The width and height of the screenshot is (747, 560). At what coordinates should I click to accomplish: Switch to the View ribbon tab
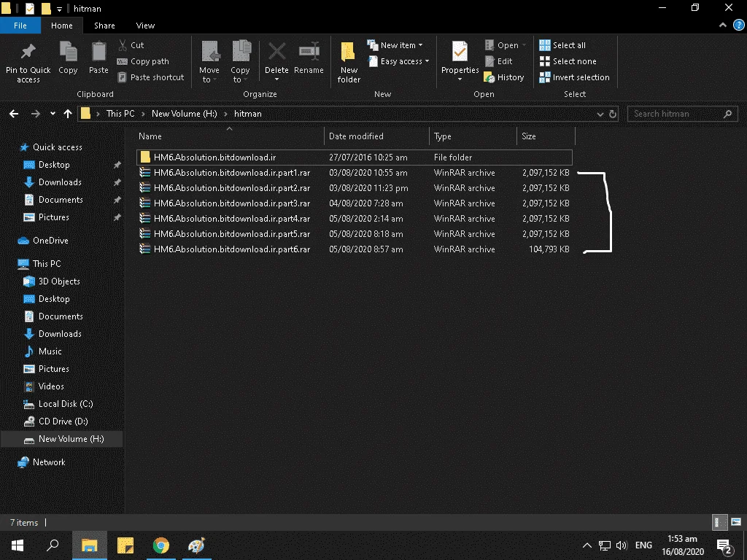click(145, 26)
